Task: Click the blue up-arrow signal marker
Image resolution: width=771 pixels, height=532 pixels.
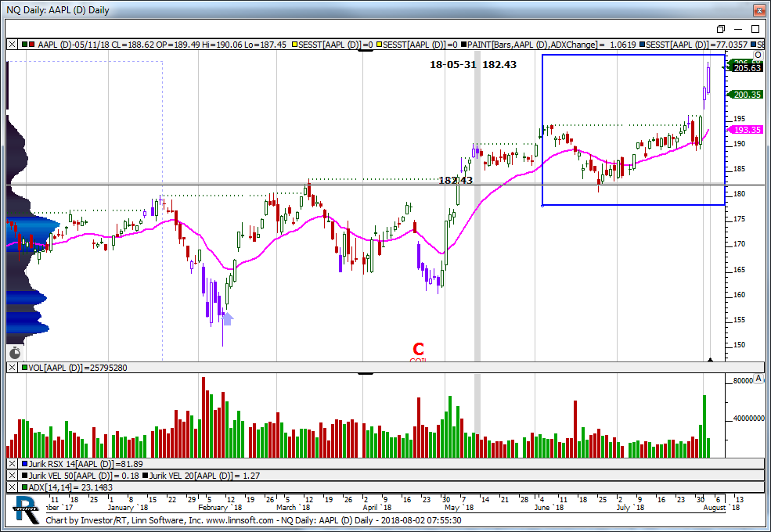Action: pyautogui.click(x=228, y=318)
